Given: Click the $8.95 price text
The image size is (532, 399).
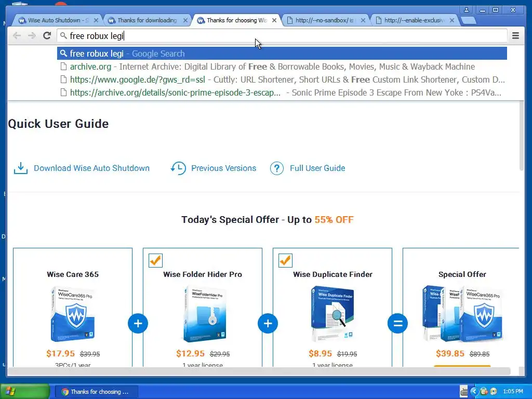Looking at the screenshot, I should (x=320, y=353).
